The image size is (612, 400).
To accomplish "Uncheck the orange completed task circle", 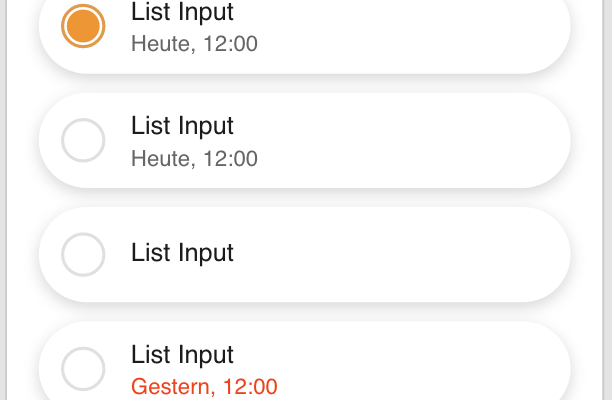I will coord(83,26).
